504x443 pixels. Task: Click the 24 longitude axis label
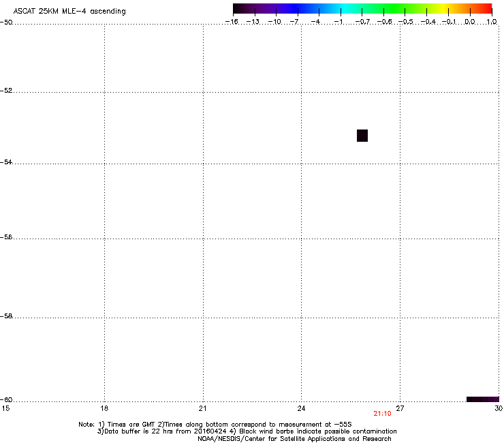[x=301, y=408]
